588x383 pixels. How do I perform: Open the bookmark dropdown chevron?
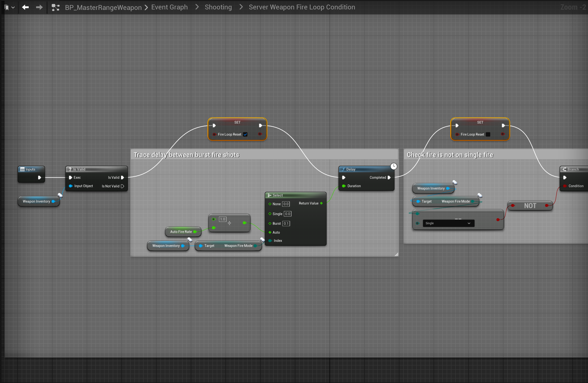coord(13,8)
